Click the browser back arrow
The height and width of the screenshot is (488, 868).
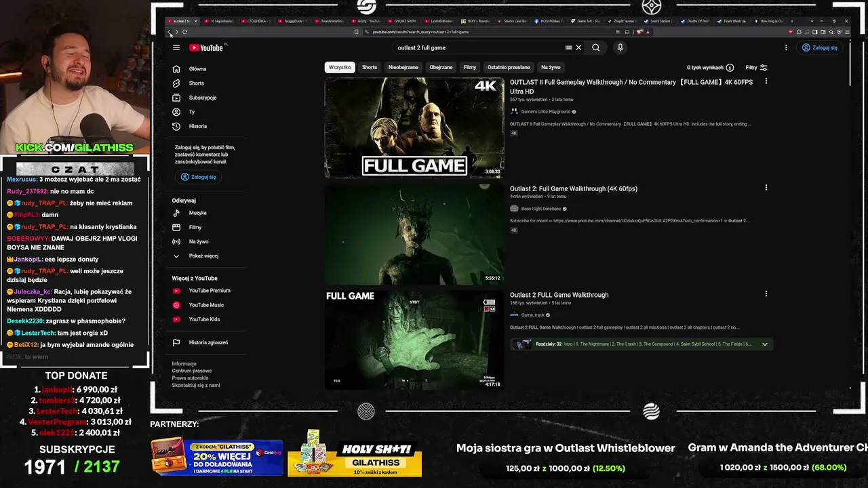pos(170,32)
